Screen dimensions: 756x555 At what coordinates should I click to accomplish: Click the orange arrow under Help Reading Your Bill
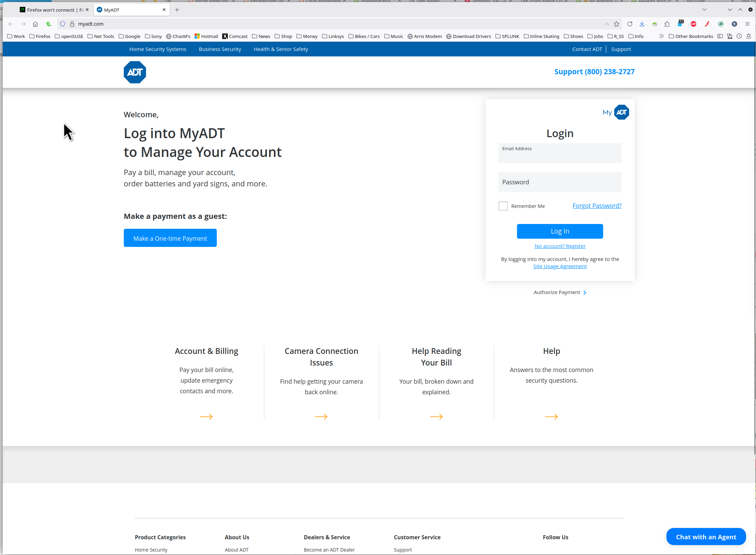point(436,417)
